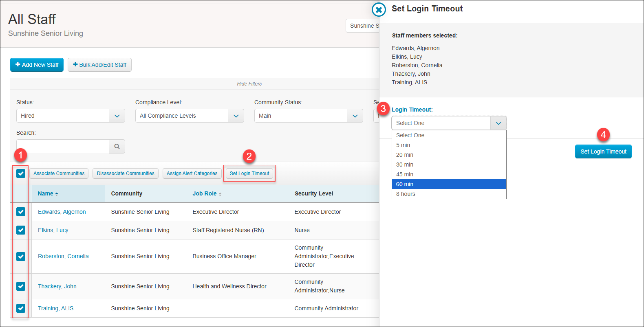Uncheck the Thackery, John row checkbox

[21, 286]
